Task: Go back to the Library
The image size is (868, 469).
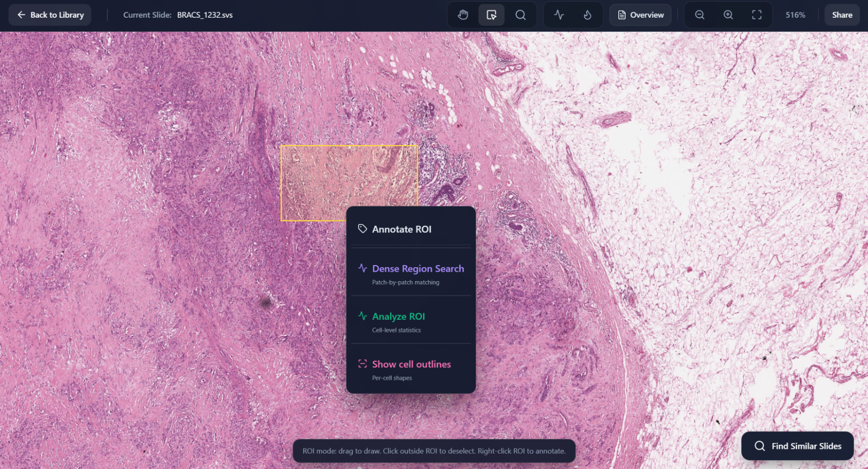Action: click(x=50, y=15)
